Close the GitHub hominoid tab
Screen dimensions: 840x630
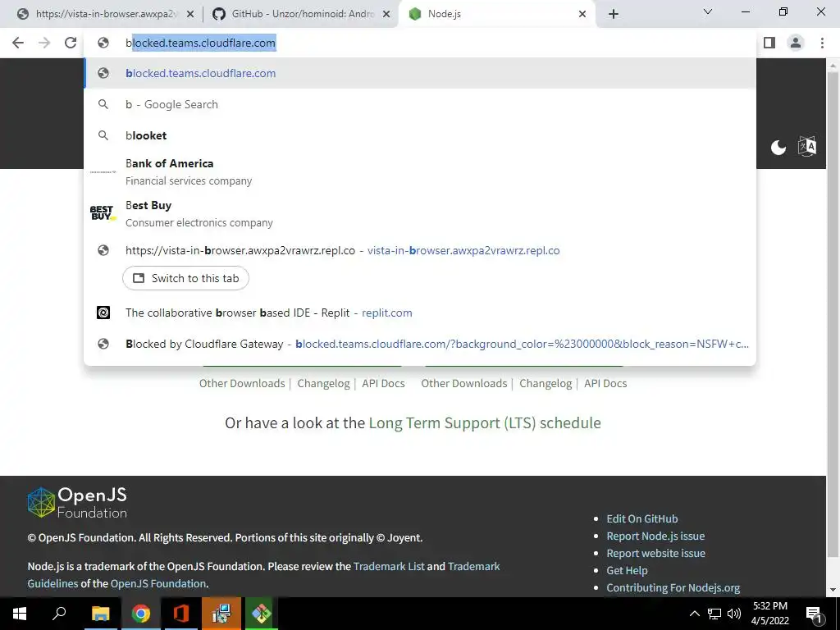click(x=386, y=15)
